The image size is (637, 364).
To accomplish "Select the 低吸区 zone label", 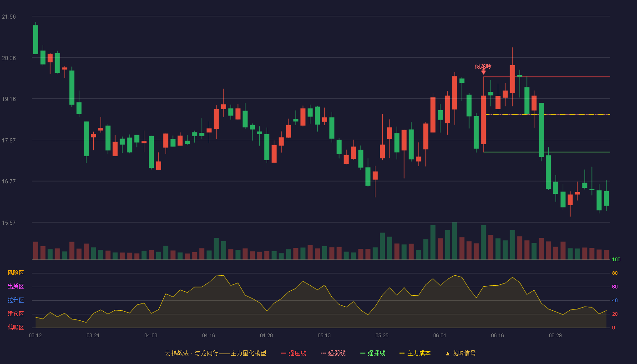I will click(x=15, y=327).
